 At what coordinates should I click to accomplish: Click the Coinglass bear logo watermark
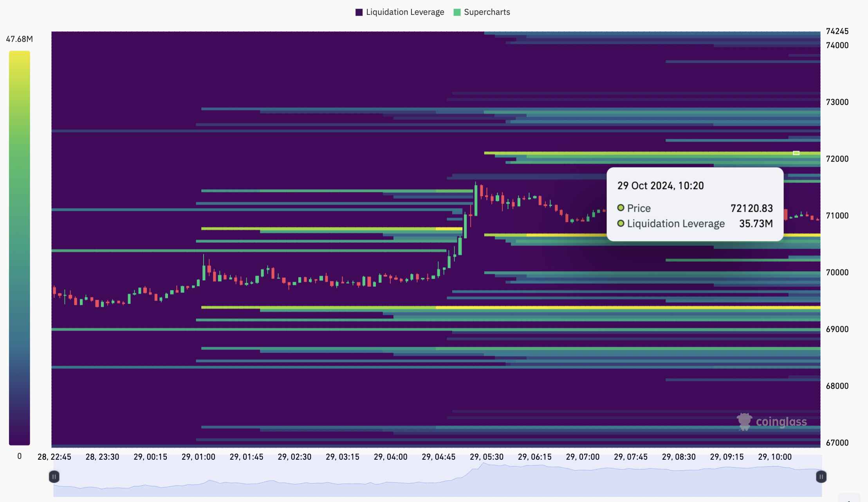pos(745,421)
